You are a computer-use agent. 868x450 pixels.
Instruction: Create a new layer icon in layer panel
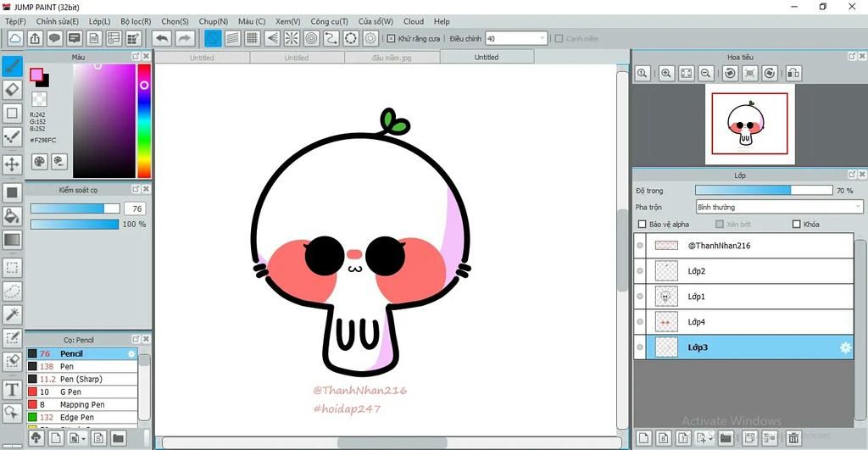coord(643,438)
